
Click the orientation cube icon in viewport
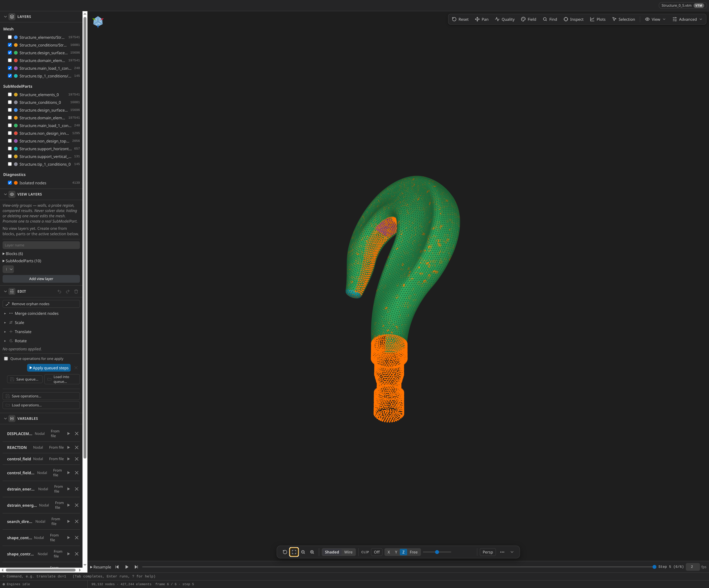tap(98, 22)
